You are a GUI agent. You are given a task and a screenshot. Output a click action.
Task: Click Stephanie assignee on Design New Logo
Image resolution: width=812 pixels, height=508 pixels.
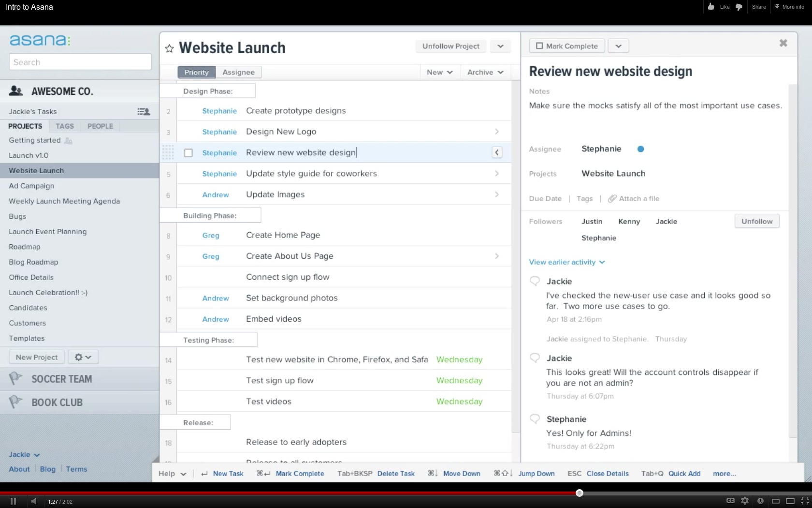(219, 132)
